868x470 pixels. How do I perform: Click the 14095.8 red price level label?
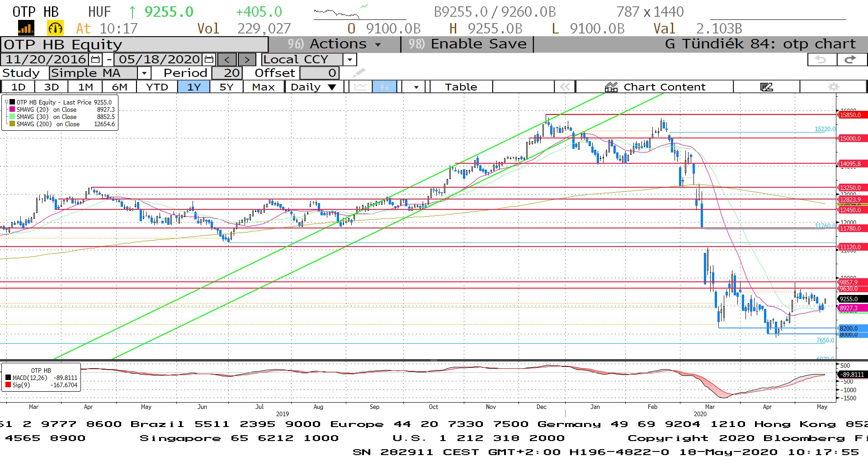pos(853,164)
